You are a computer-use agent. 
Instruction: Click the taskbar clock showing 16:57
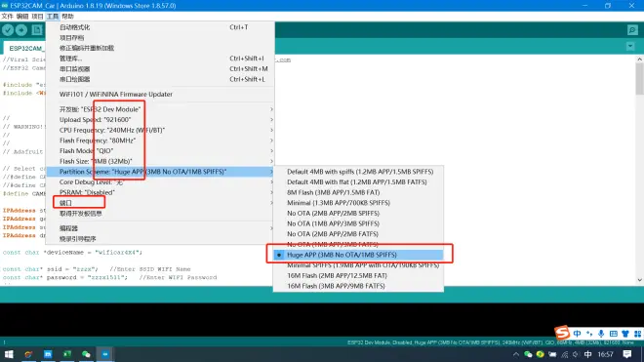click(x=605, y=354)
